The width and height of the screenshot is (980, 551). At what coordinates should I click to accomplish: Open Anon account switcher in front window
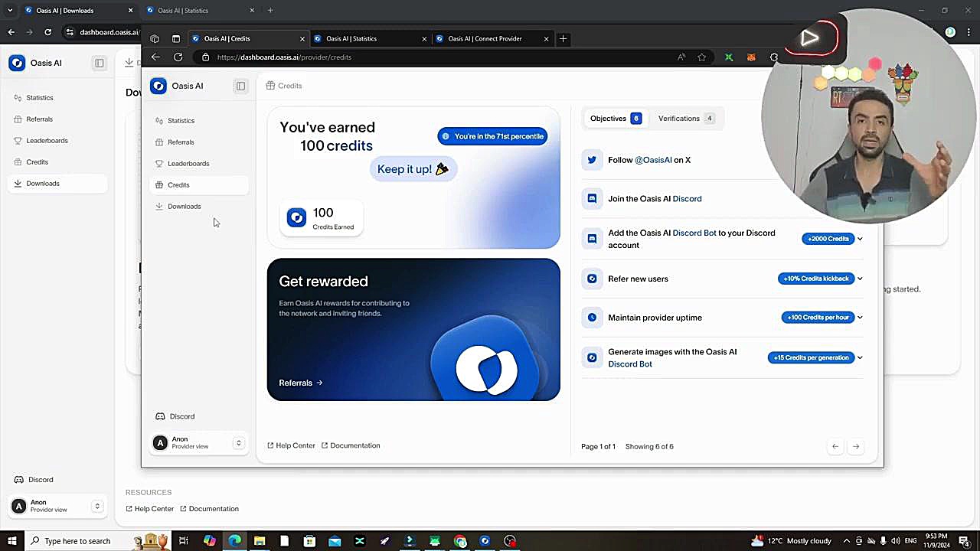(199, 443)
